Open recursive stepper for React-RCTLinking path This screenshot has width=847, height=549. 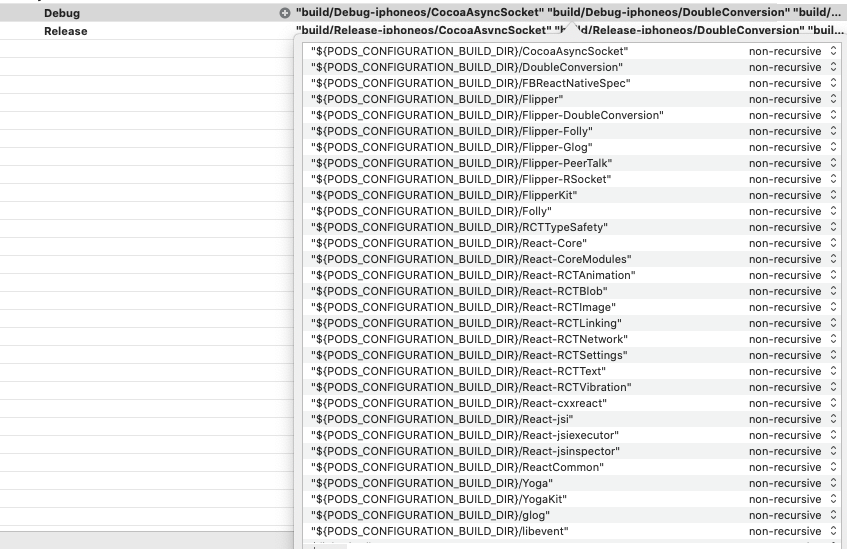(833, 323)
